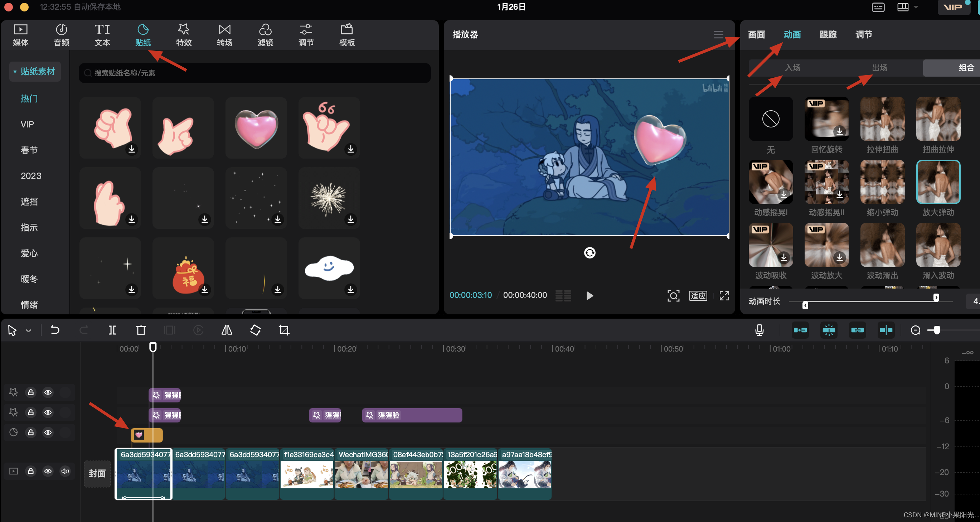Click the crop tool in timeline toolbar
980x522 pixels.
coord(284,330)
